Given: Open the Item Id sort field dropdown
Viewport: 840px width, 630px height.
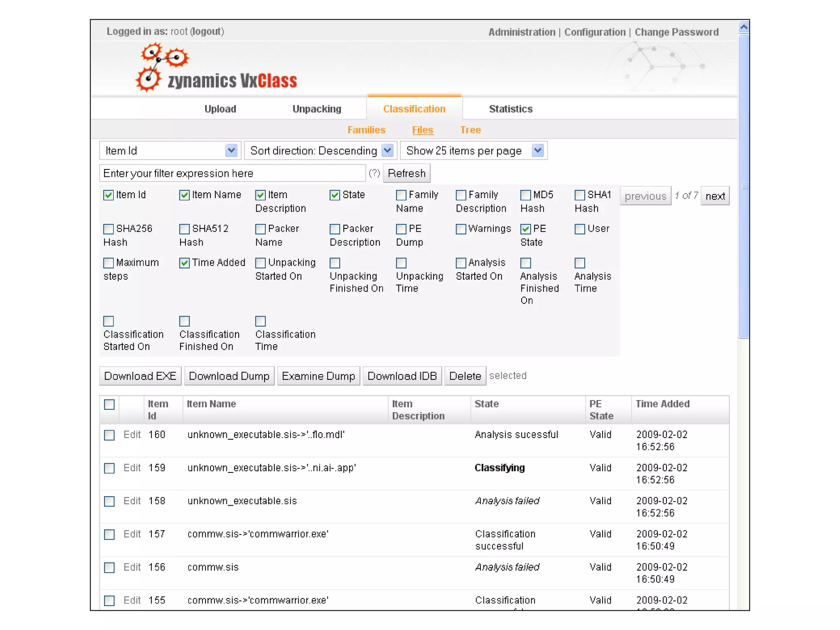Looking at the screenshot, I should pyautogui.click(x=231, y=151).
